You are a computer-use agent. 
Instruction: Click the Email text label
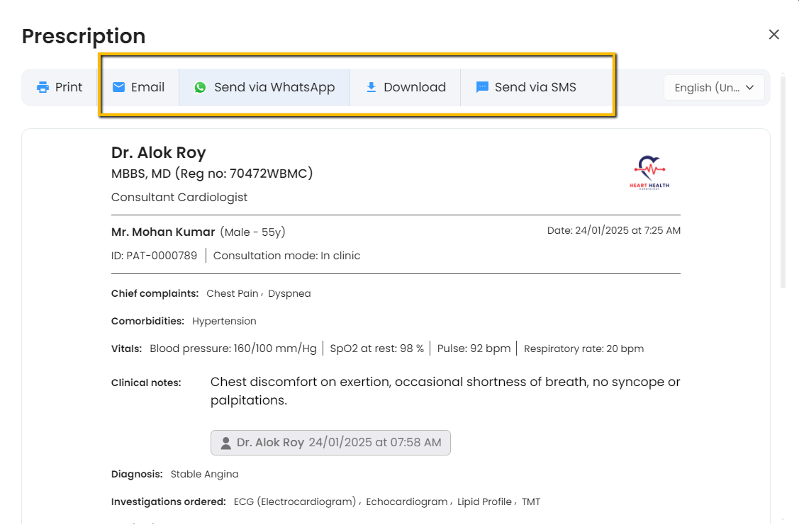[147, 87]
